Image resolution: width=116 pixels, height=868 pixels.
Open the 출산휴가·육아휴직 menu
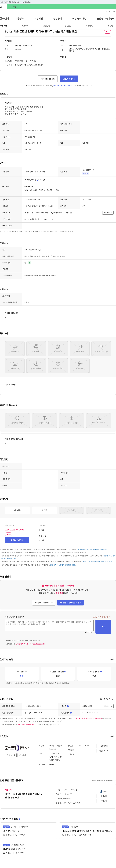[105, 19]
